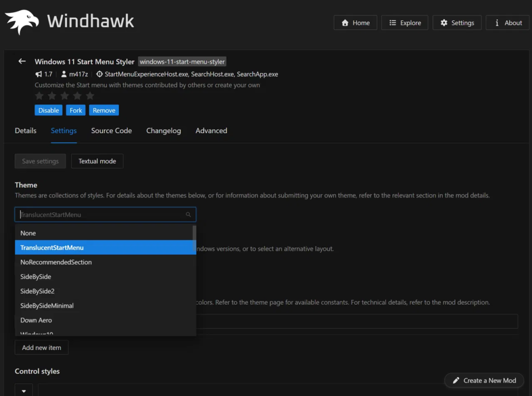532x396 pixels.
Task: Click the back arrow icon
Action: (22, 61)
